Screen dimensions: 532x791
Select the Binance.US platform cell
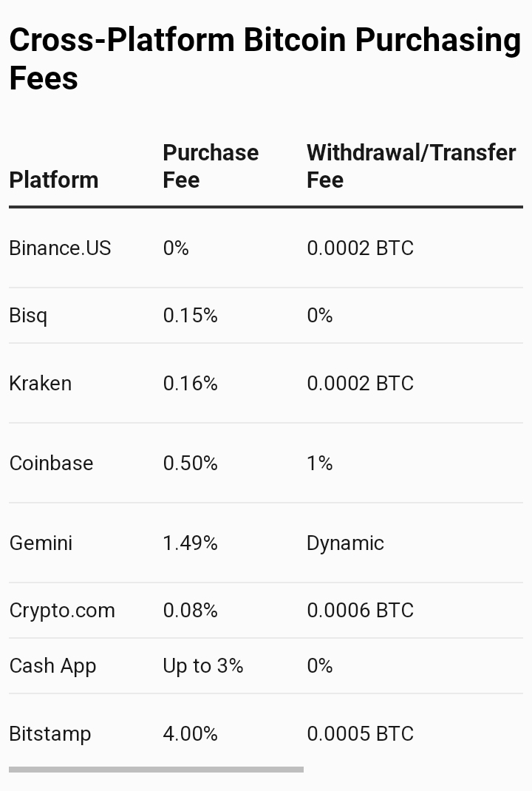(x=60, y=248)
